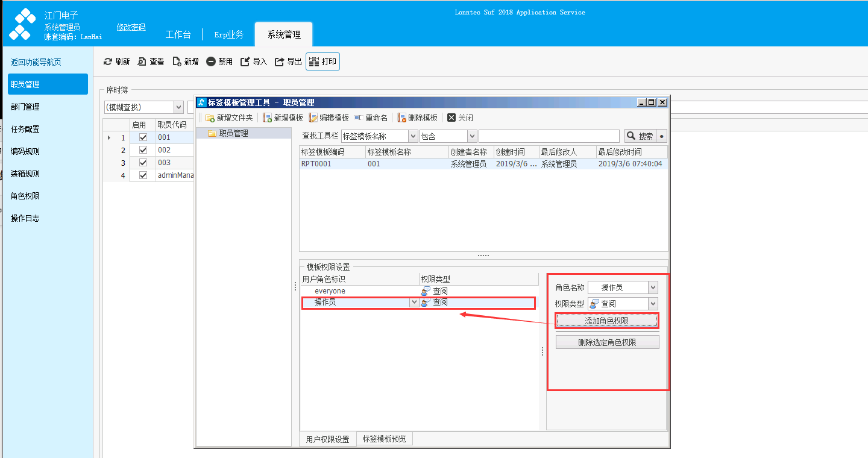Click the 删除选定角色权限 button
868x458 pixels.
(607, 342)
